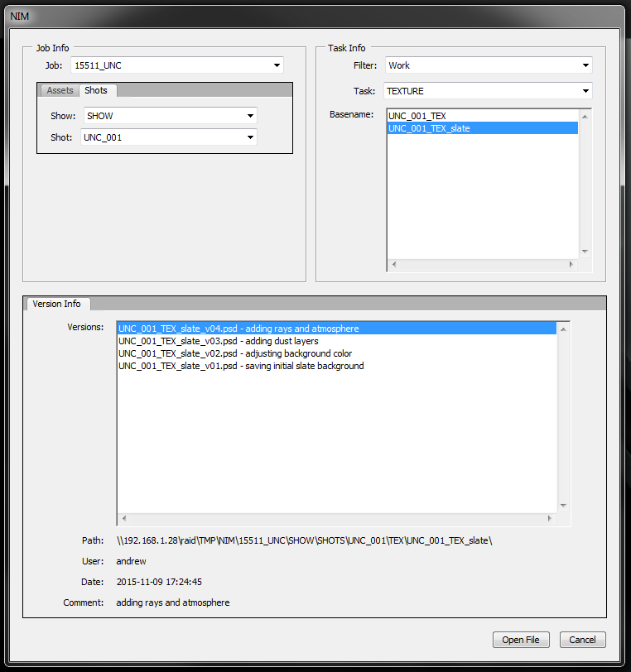
Task: Expand the Filter dropdown set to Work
Action: [489, 65]
